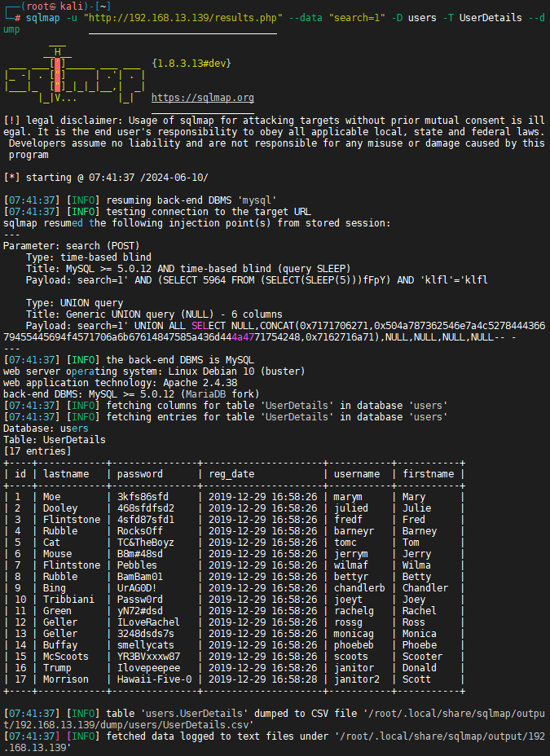Click the '[17 entries]' line

[37, 451]
